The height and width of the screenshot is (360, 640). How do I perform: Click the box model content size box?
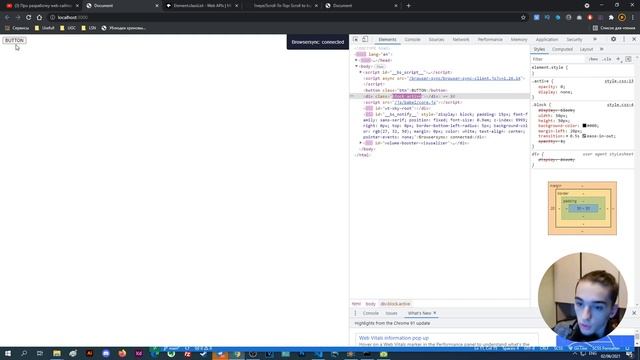[582, 209]
